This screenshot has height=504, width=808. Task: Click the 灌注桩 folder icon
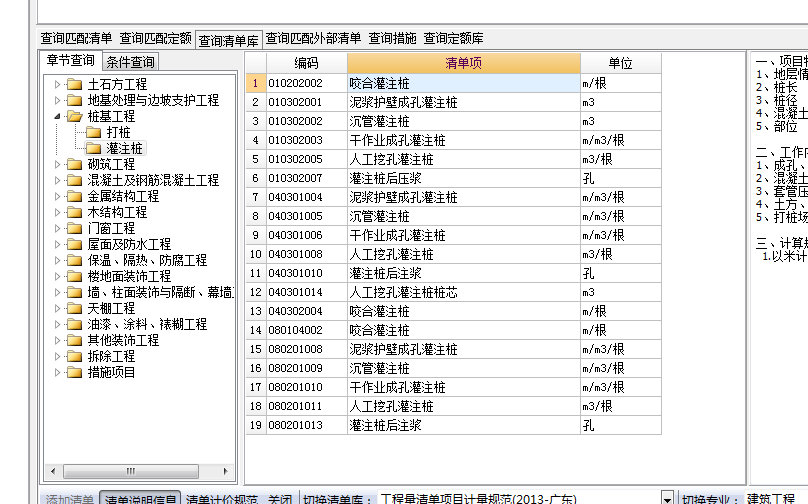click(93, 148)
